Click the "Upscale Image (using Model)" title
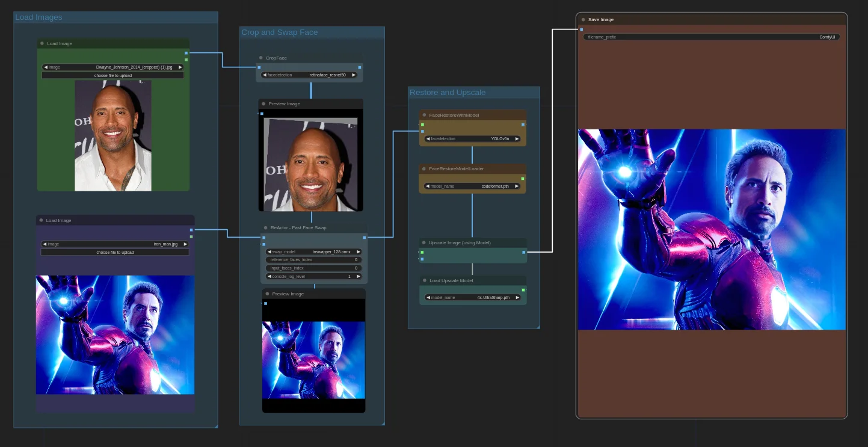The image size is (868, 447). click(460, 243)
